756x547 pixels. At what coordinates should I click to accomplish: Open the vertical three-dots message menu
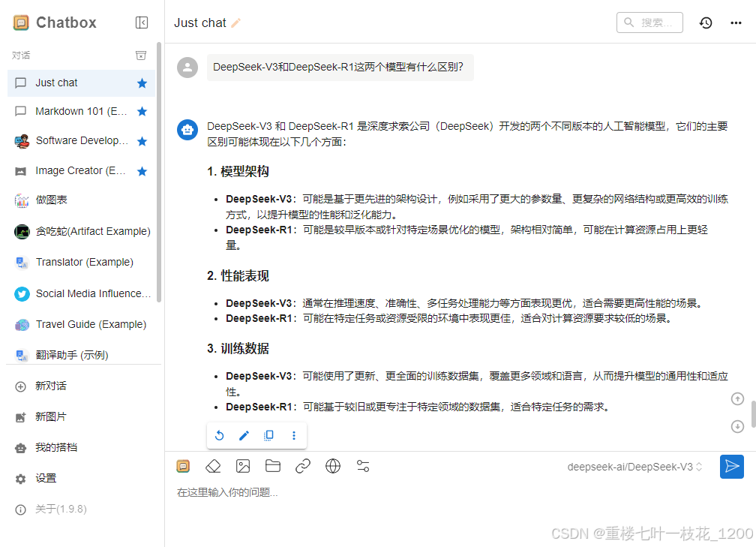(294, 435)
